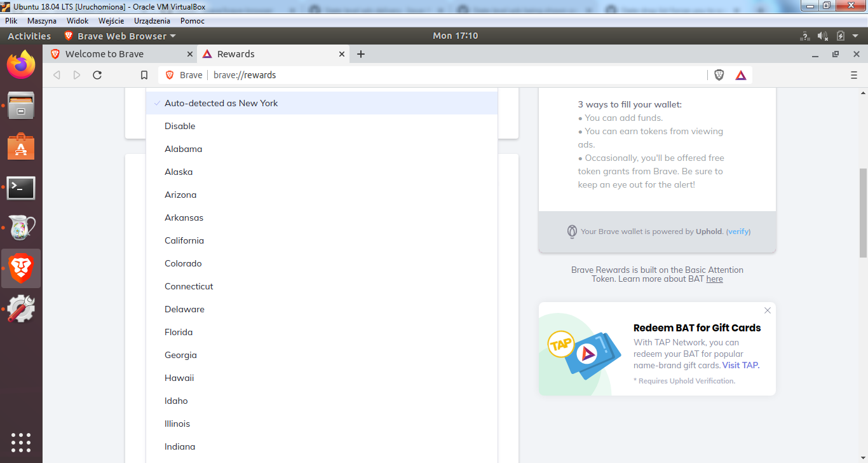
Task: Click the system volume icon in top bar
Action: pyautogui.click(x=822, y=36)
